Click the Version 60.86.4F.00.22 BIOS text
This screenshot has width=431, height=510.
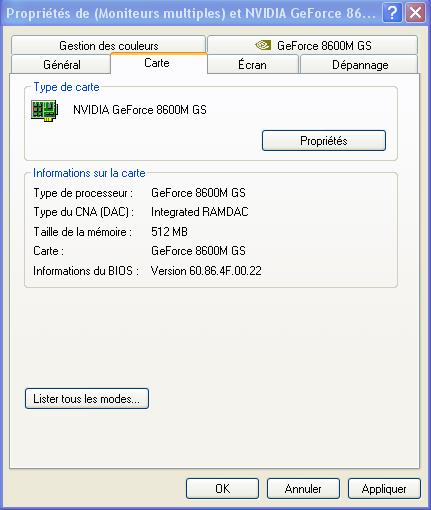point(206,271)
